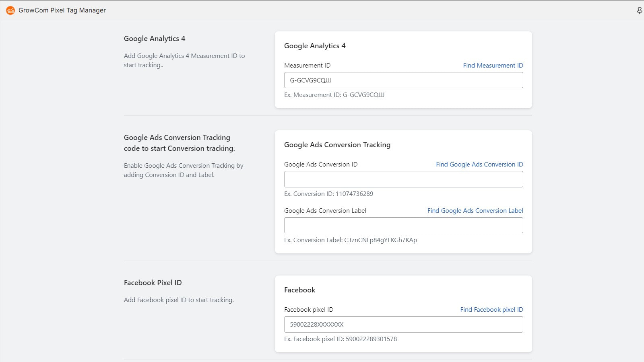Focus the Facebook pixel ID input
644x362 pixels.
[x=403, y=324]
